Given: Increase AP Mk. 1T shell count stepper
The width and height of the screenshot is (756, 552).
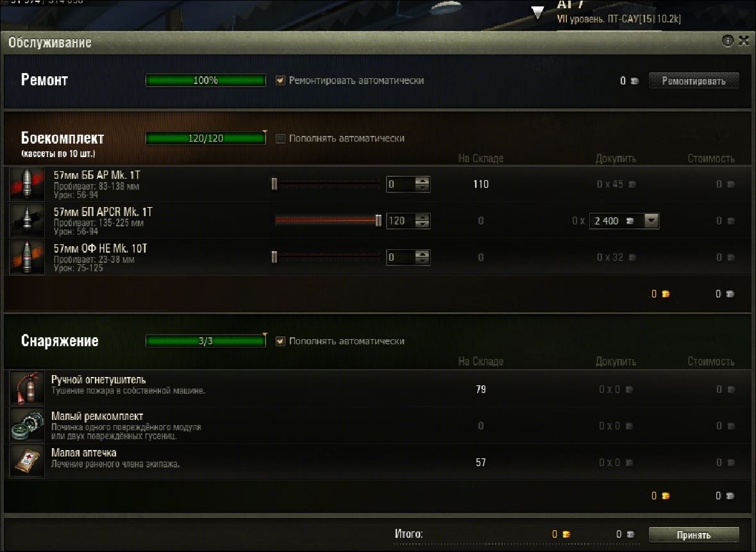Looking at the screenshot, I should pyautogui.click(x=423, y=181).
